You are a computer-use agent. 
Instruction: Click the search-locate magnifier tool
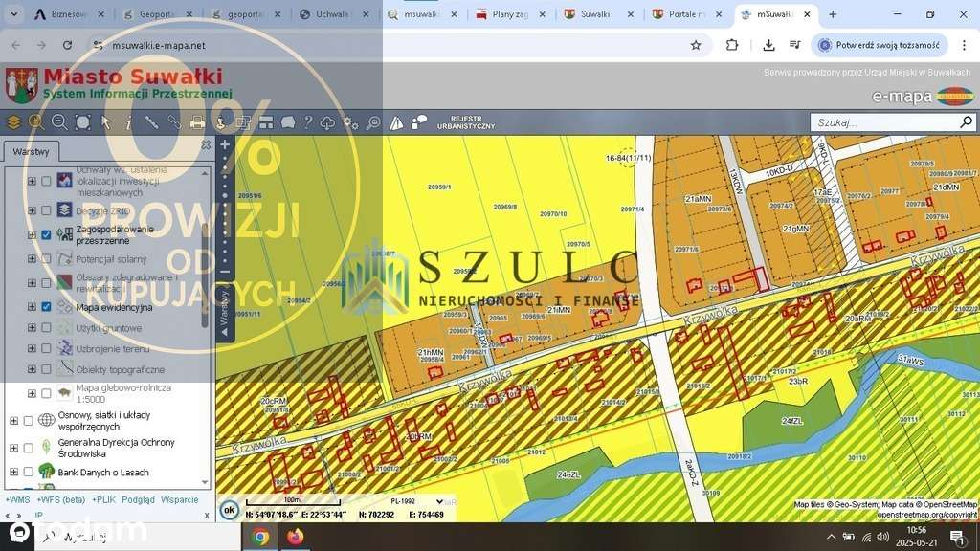coord(373,122)
